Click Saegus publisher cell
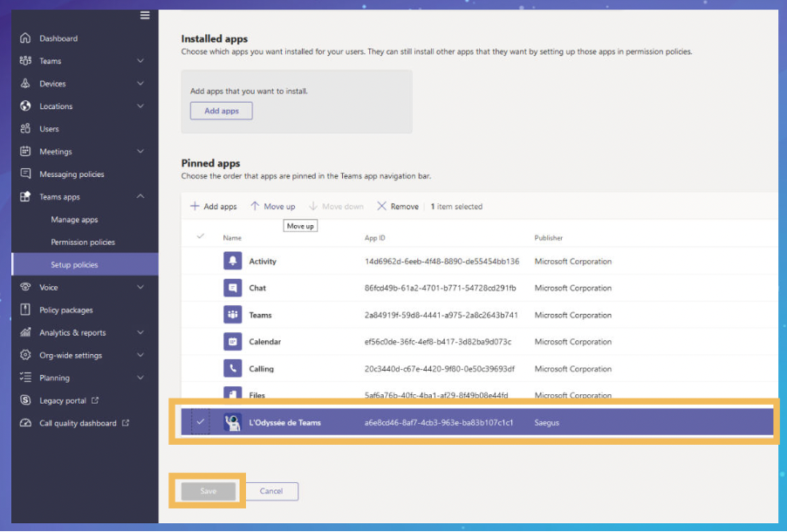The image size is (787, 532). click(x=546, y=423)
